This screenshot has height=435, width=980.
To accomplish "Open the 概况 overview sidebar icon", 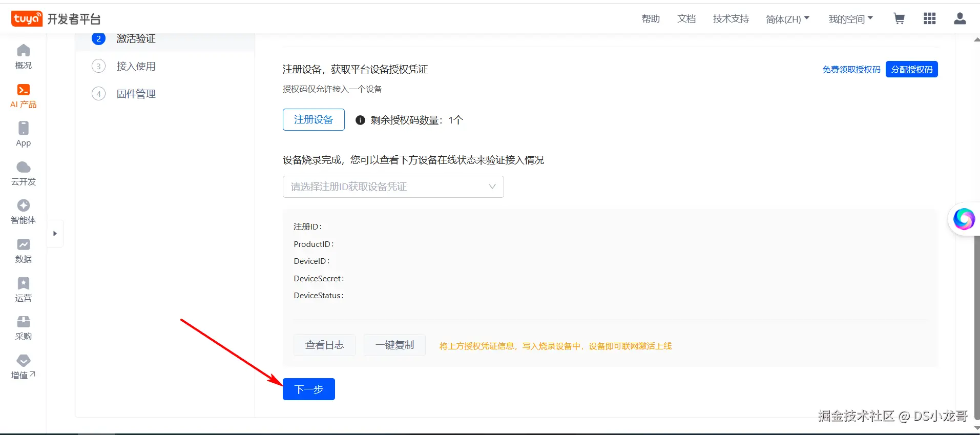I will point(24,57).
